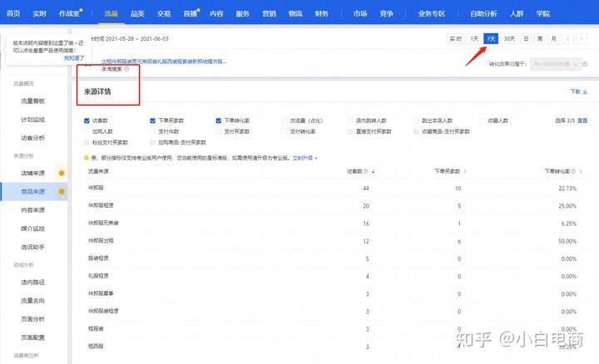
Task: Uncheck the 访客数 checkbox
Action: click(x=87, y=120)
